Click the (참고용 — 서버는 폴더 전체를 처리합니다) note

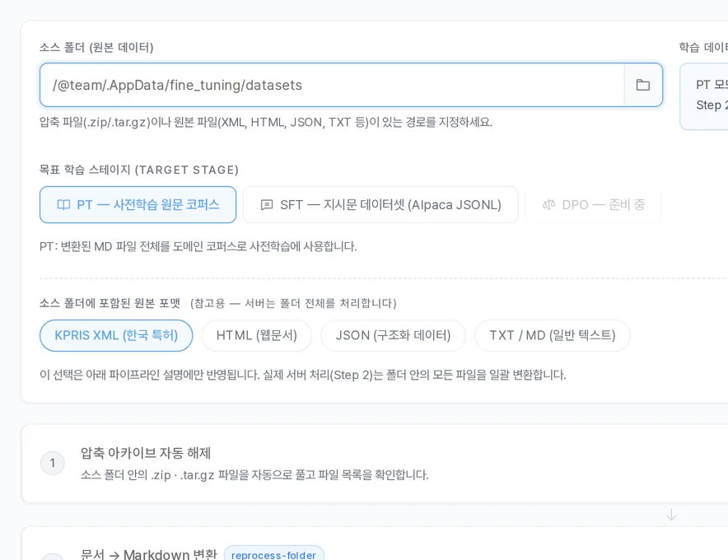click(x=293, y=303)
